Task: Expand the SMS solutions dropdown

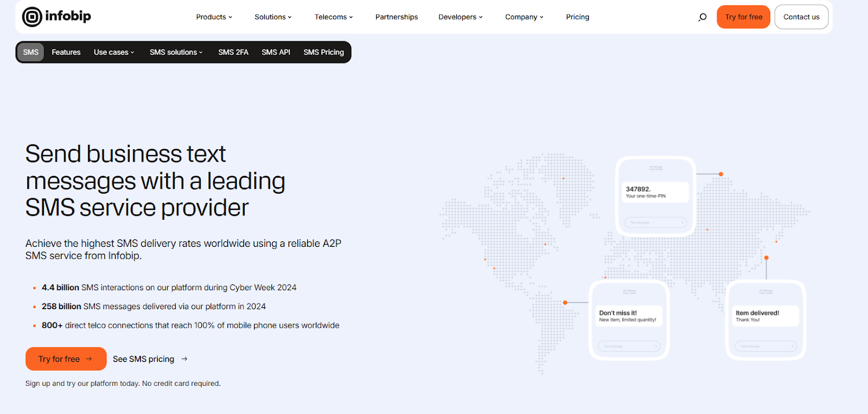Action: [176, 52]
